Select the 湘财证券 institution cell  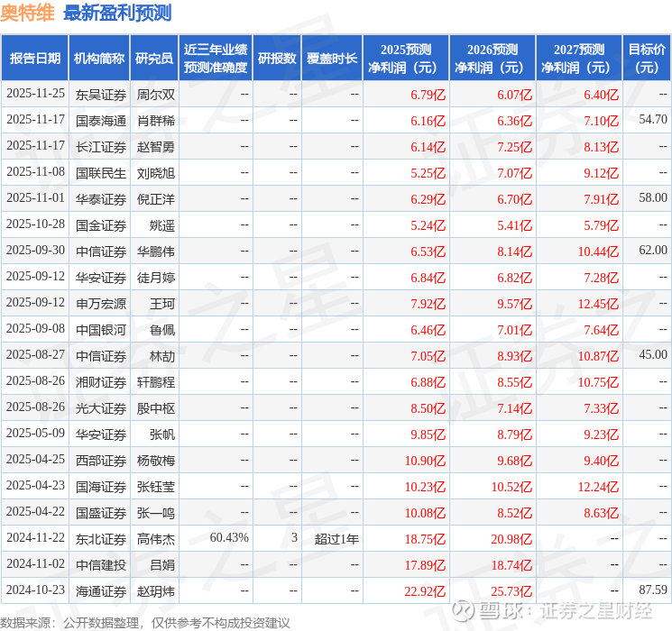pyautogui.click(x=101, y=382)
